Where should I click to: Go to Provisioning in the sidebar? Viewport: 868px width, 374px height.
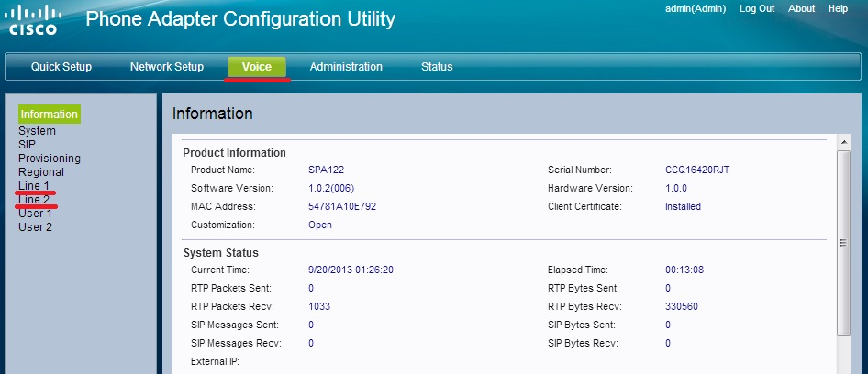(x=50, y=159)
